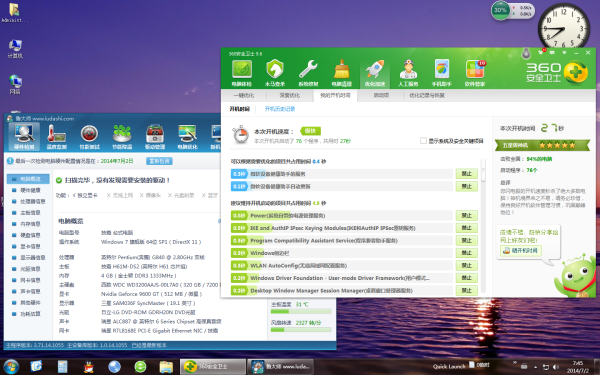Enable 显示系统及安全关键项目 checkbox
This screenshot has height=375, width=600.
click(423, 141)
